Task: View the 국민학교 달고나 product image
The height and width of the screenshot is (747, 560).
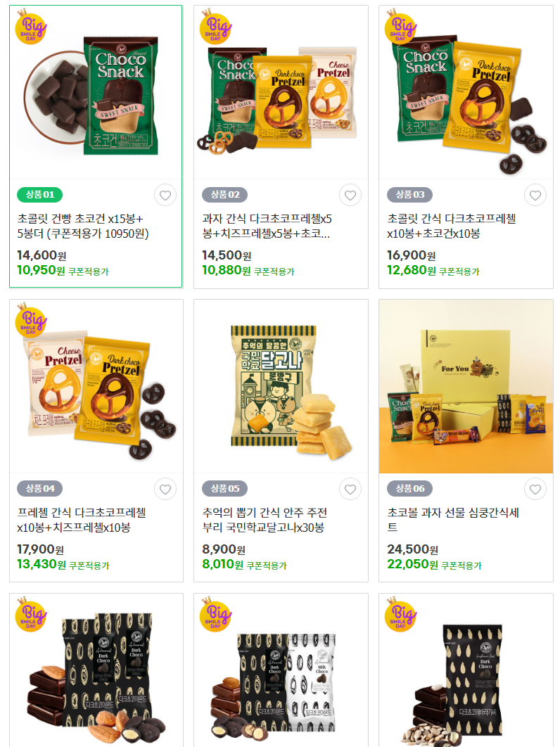Action: click(x=281, y=386)
